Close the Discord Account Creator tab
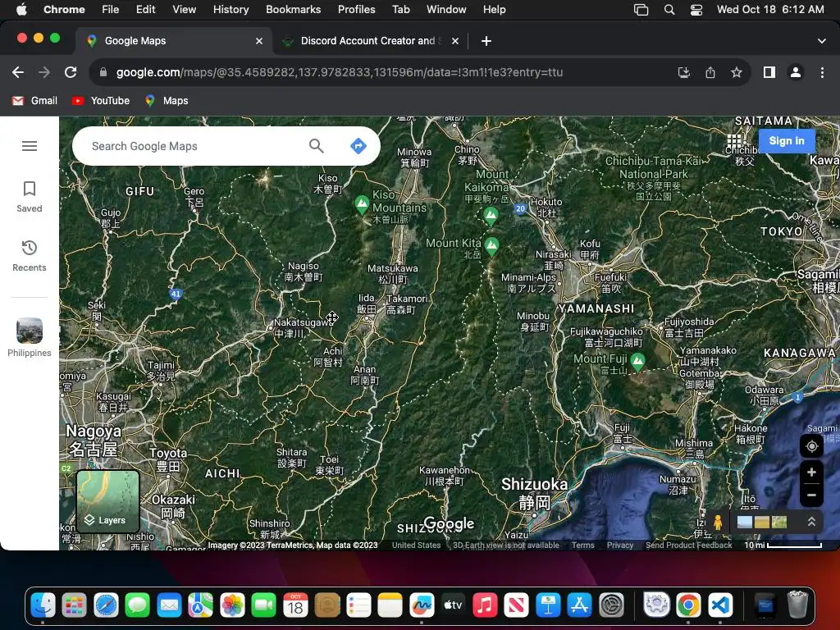The image size is (840, 630). (454, 41)
